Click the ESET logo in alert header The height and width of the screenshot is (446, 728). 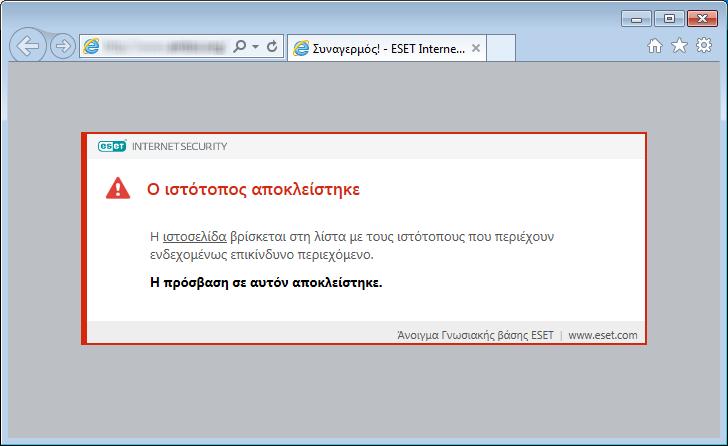[112, 146]
